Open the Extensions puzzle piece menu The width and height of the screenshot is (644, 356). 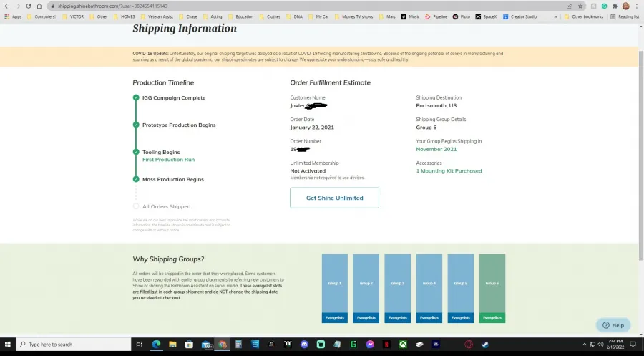[x=615, y=6]
